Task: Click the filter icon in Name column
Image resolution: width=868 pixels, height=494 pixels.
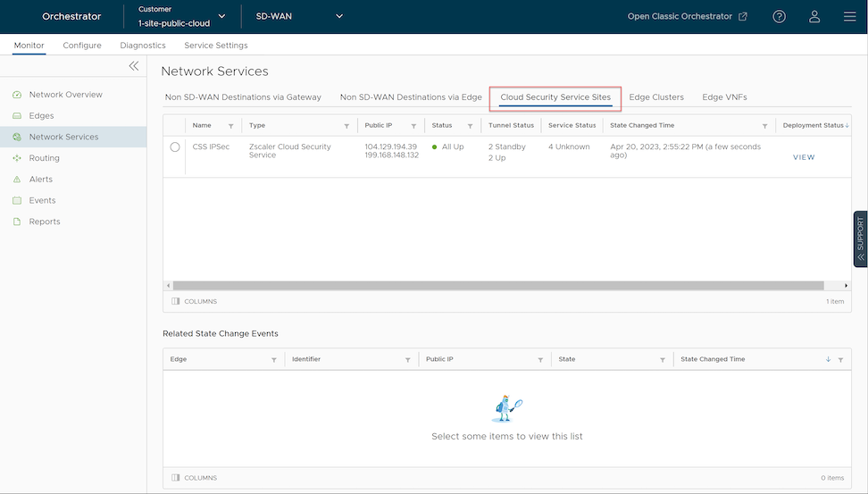Action: [231, 126]
